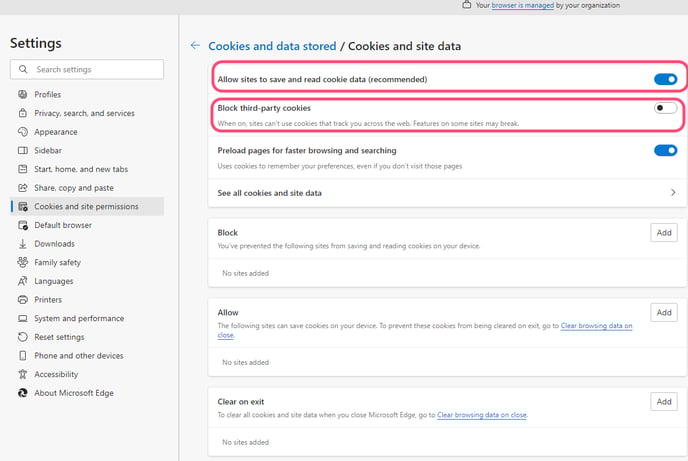Image resolution: width=688 pixels, height=461 pixels.
Task: Click the Printers icon in sidebar
Action: coord(23,300)
